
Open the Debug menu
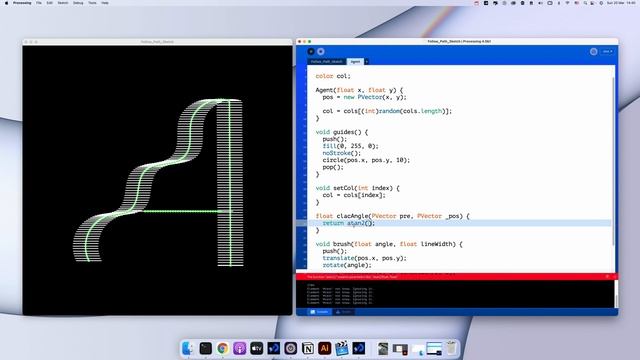(78, 3)
